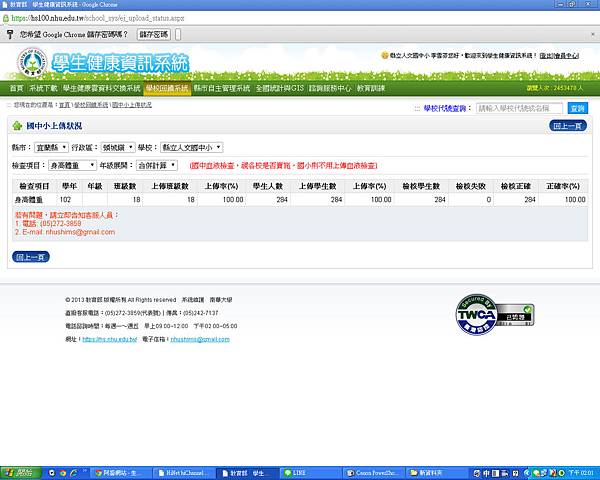Click the footer website URL link

click(109, 340)
